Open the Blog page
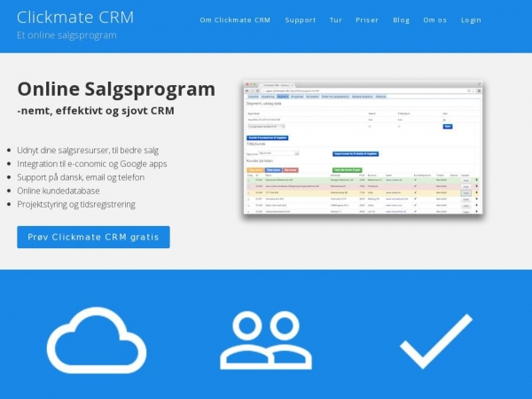The width and height of the screenshot is (532, 399). 402,20
